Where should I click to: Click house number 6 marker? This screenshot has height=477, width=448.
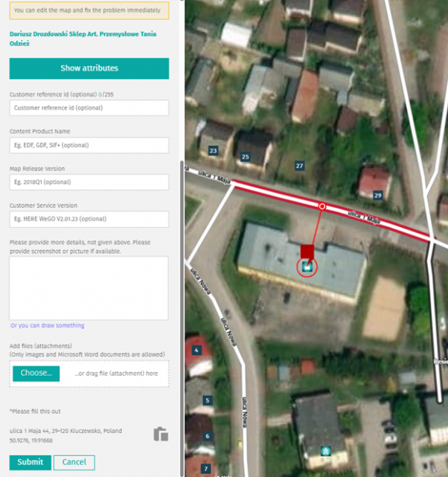tap(208, 436)
